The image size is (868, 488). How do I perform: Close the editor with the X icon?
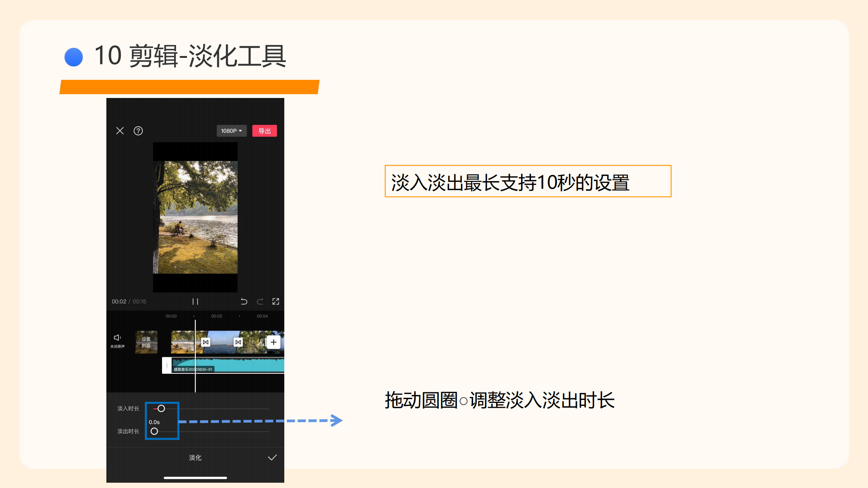(120, 131)
